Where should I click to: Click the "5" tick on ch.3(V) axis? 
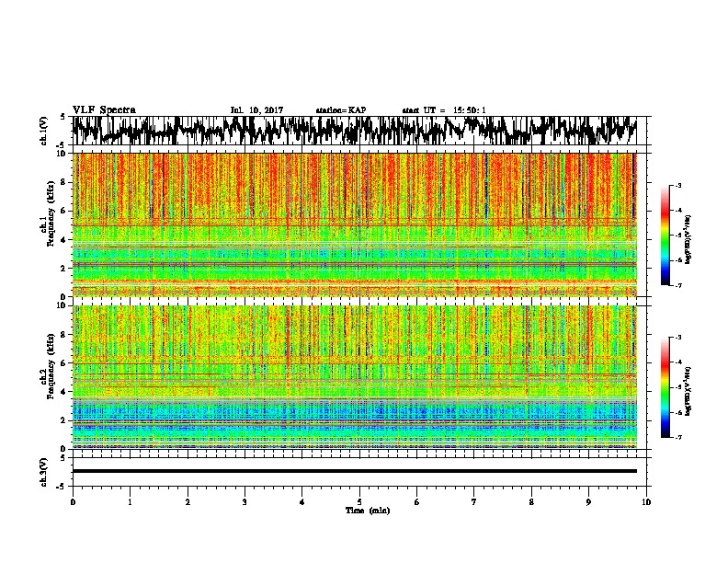point(63,458)
